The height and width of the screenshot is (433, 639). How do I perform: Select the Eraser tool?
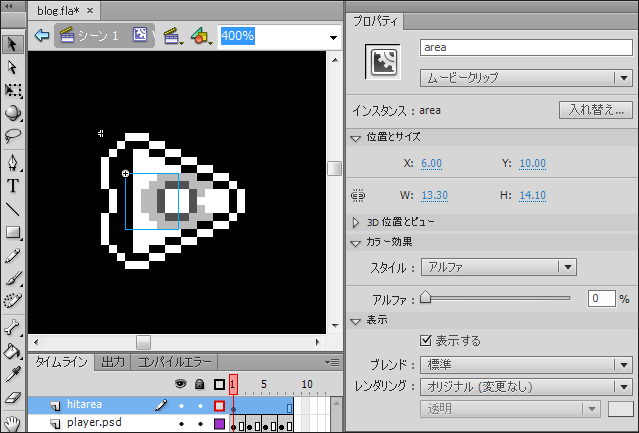[13, 397]
